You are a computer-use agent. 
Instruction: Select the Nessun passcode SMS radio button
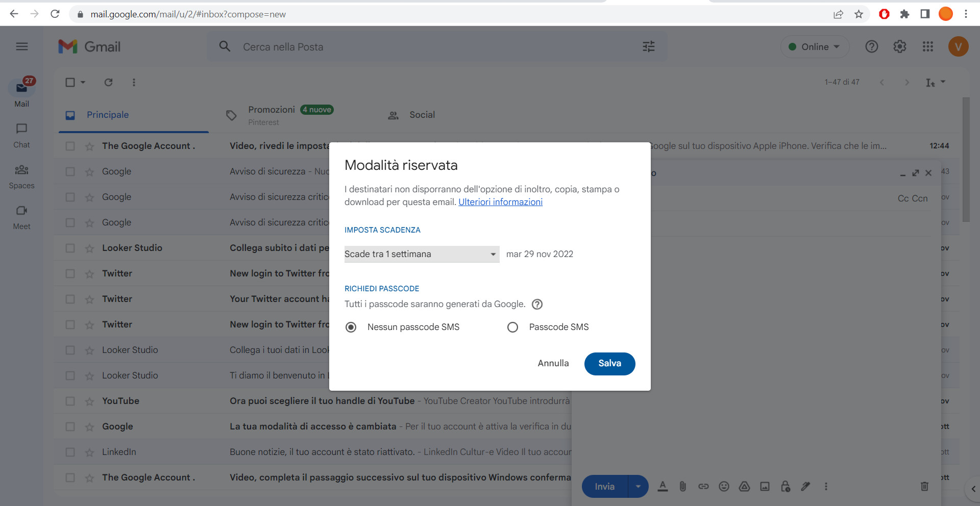[x=351, y=327]
